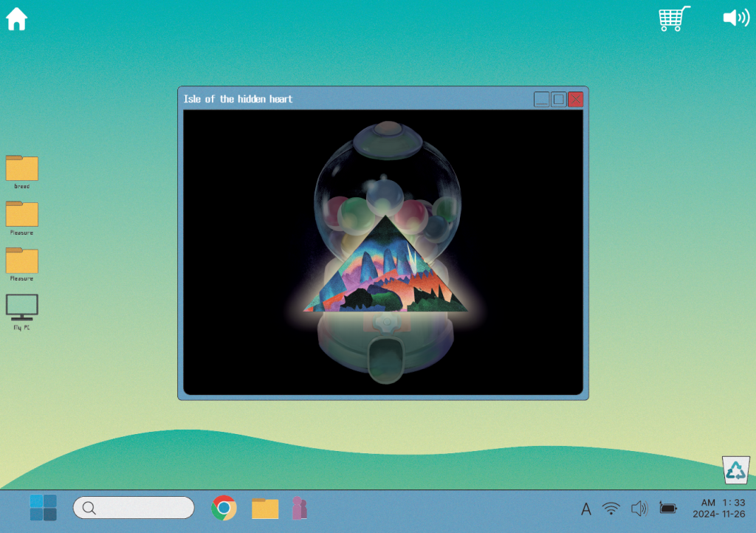Click the taskbar volume speaker icon
756x533 pixels.
pyautogui.click(x=639, y=508)
